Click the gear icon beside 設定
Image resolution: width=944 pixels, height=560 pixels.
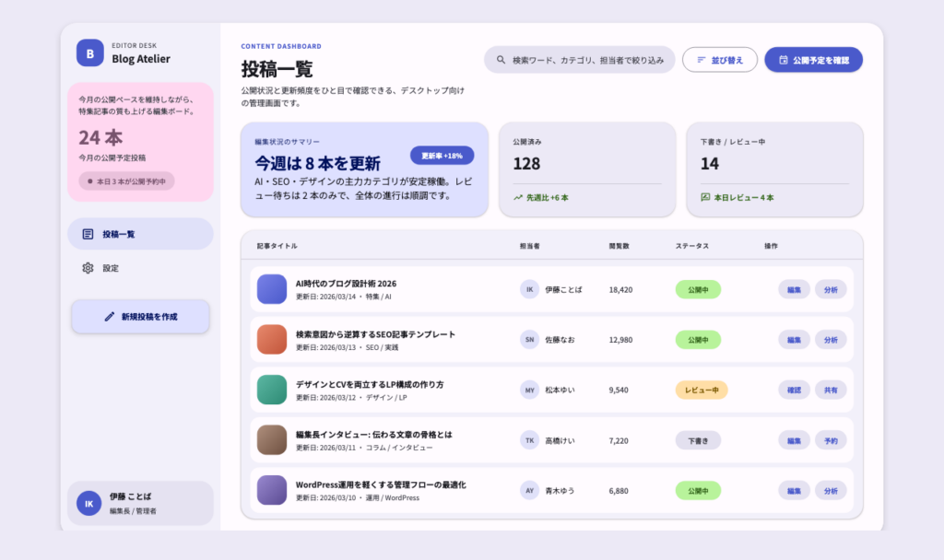[x=88, y=268]
